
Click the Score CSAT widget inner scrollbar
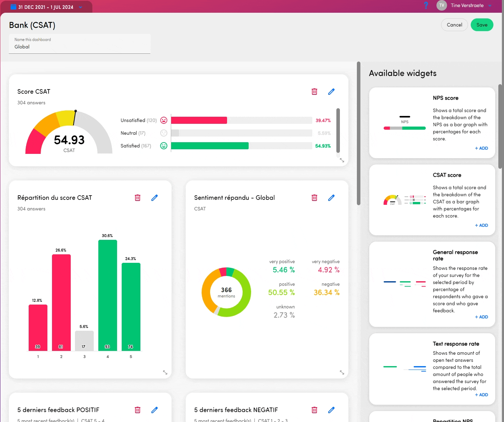(x=338, y=131)
